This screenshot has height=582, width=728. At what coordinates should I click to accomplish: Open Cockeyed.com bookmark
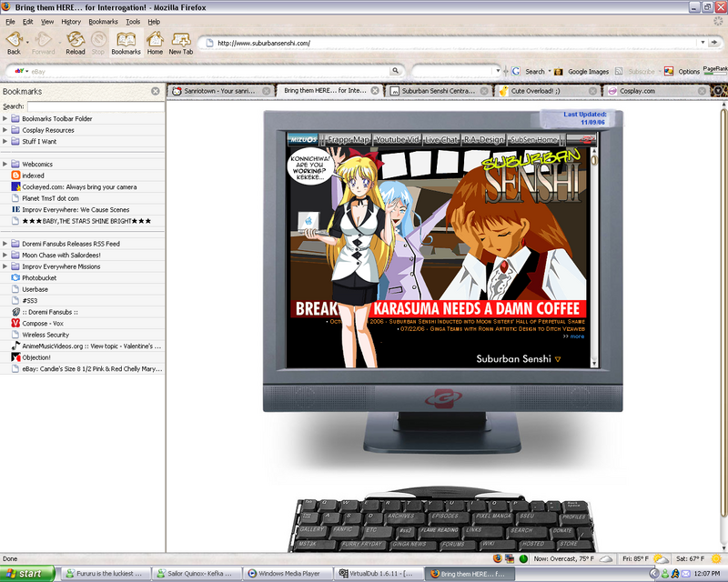pos(79,186)
